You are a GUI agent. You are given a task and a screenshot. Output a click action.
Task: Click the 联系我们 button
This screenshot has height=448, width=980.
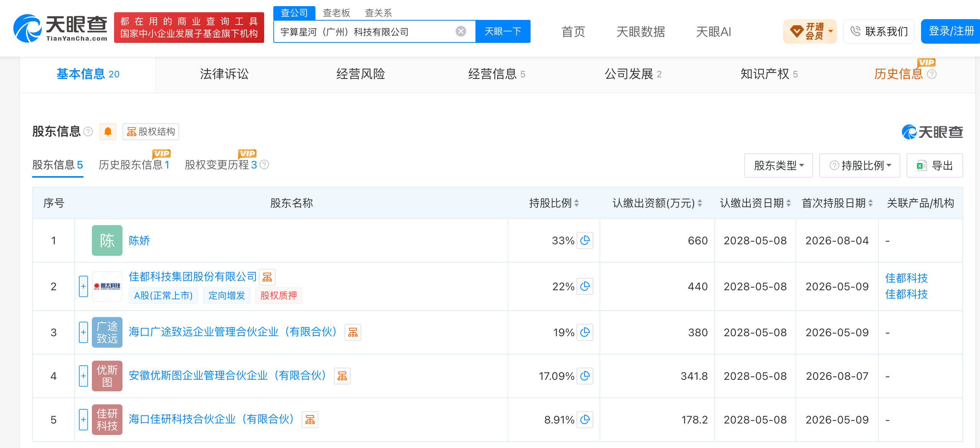tap(879, 31)
